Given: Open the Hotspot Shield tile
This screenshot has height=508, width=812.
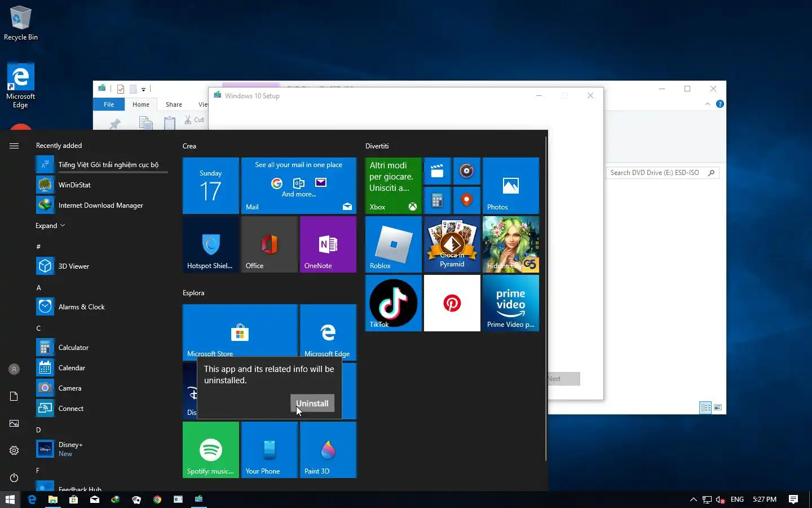Looking at the screenshot, I should point(211,244).
